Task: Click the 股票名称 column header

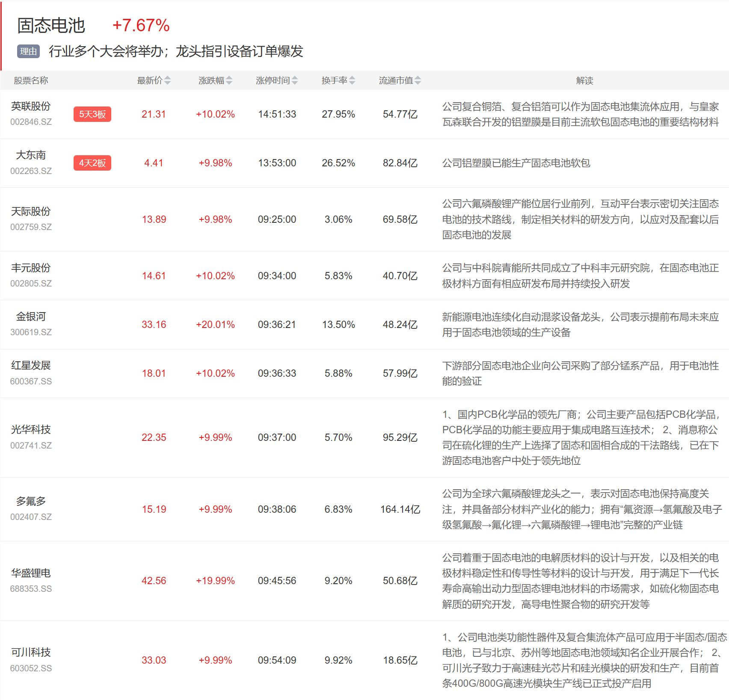Action: [31, 80]
